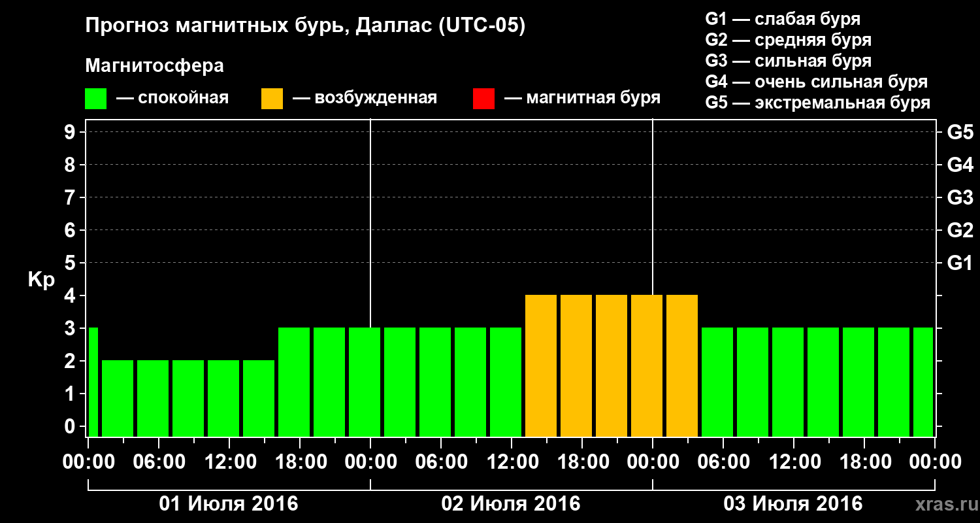980x523 pixels.
Task: Click the '06:00' time label under 03 Июля
Action: click(723, 462)
